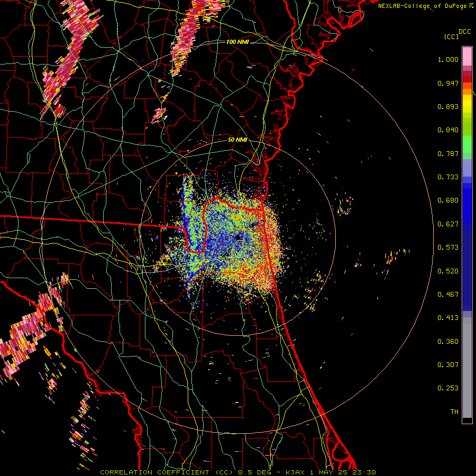Click the 0.5 DEG elevation text
Screen dimensions: 476x476
pyautogui.click(x=255, y=472)
